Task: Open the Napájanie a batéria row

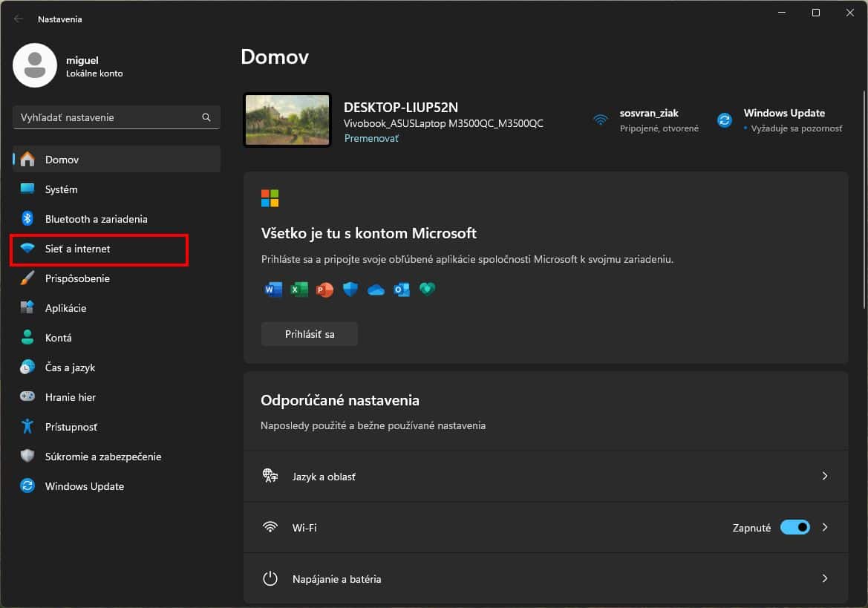Action: click(x=546, y=579)
